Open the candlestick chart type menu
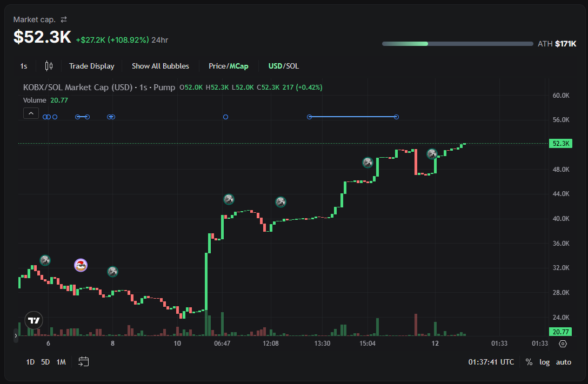Screen dimensions: 588x384 tap(49, 66)
